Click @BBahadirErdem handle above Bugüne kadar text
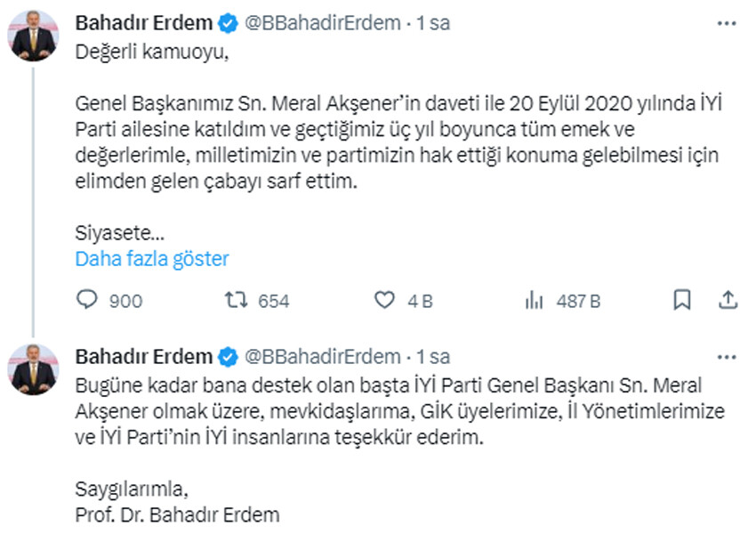The height and width of the screenshot is (534, 756). (x=322, y=357)
